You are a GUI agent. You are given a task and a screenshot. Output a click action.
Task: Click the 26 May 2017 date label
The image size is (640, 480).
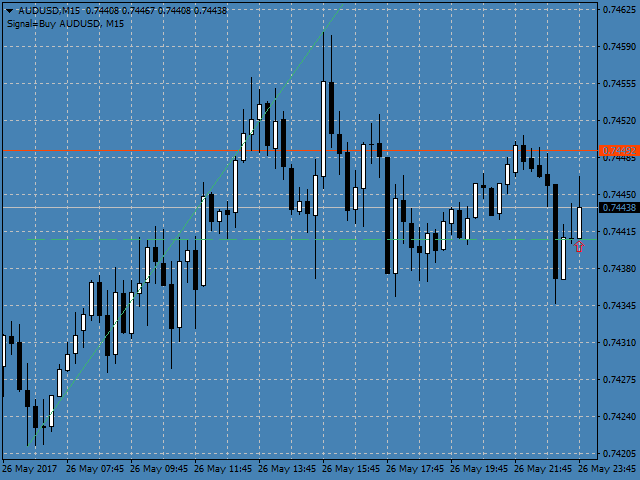pyautogui.click(x=28, y=468)
